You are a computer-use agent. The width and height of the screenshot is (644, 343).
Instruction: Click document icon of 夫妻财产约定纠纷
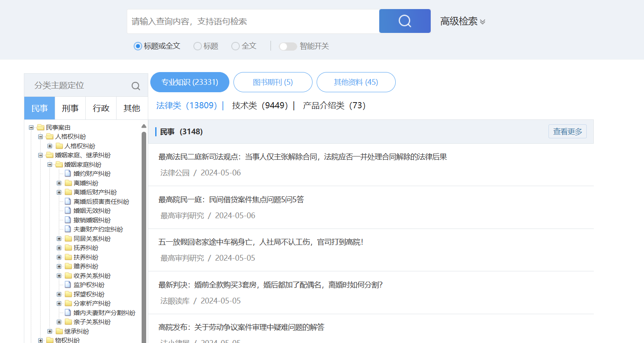point(68,229)
